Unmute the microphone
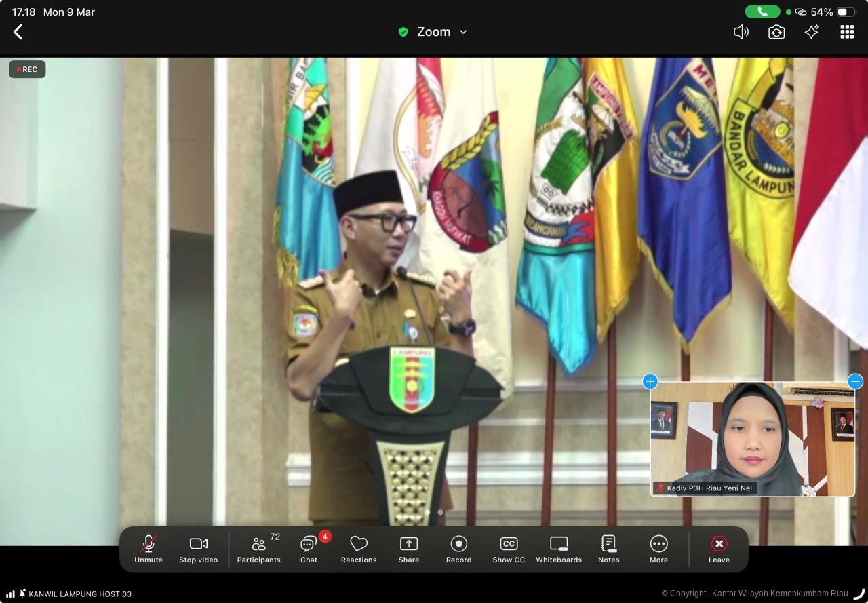 [x=148, y=549]
